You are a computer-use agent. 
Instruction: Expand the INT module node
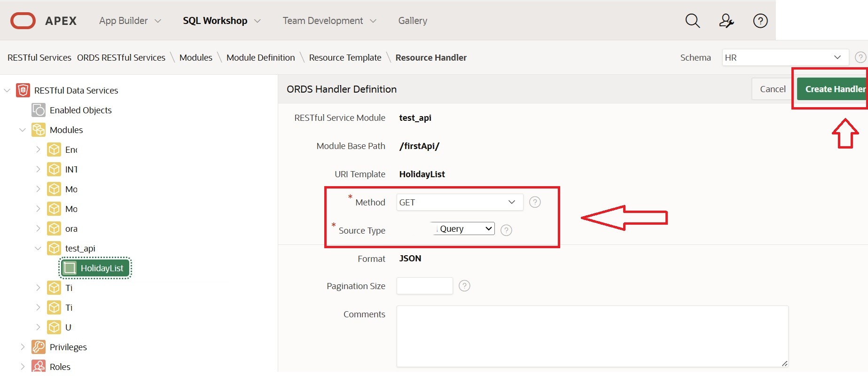pos(38,169)
